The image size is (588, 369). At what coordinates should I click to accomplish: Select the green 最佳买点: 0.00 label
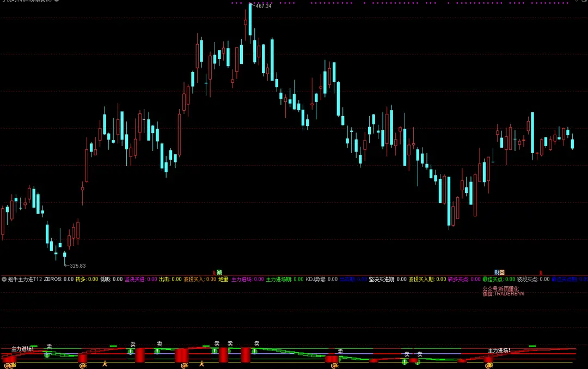pyautogui.click(x=499, y=279)
